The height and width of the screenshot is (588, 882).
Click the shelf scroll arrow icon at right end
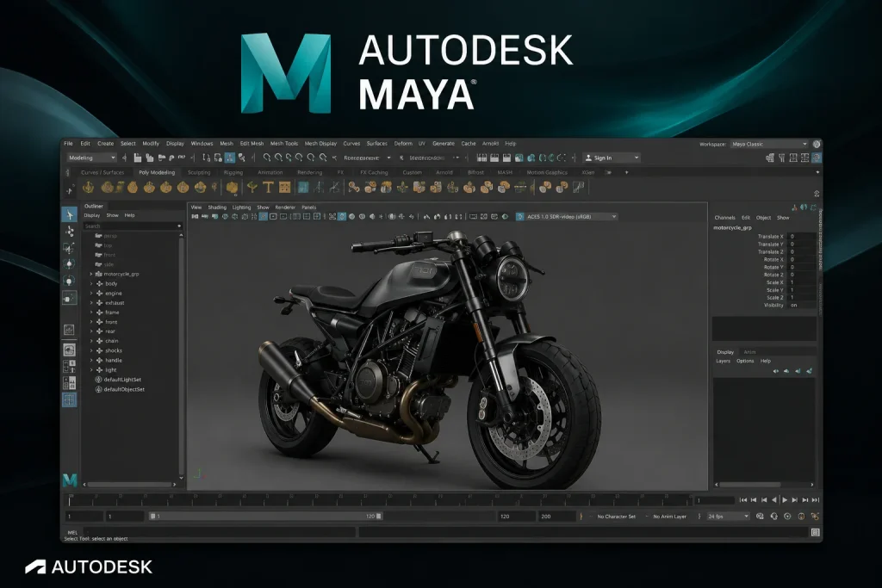pyautogui.click(x=817, y=194)
